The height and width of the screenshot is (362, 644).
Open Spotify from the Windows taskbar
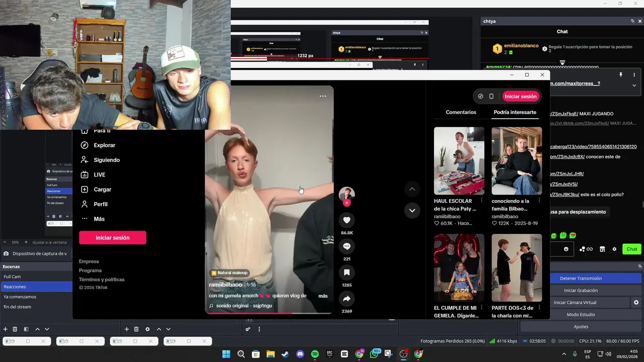tap(315, 354)
